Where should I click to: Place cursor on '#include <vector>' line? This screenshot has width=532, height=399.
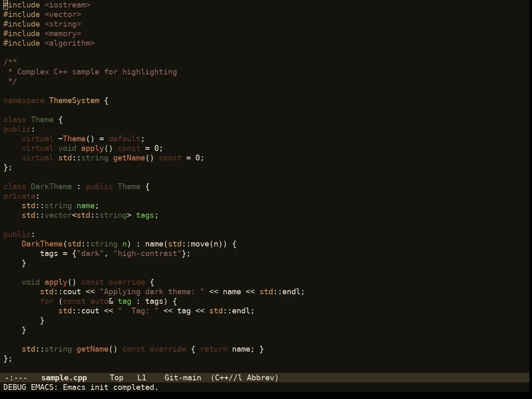coord(42,15)
